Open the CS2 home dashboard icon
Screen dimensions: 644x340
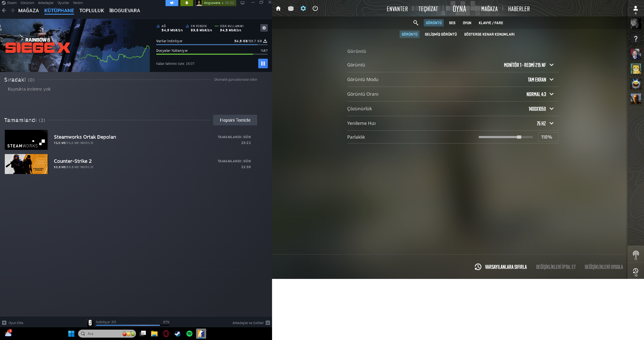[x=278, y=8]
